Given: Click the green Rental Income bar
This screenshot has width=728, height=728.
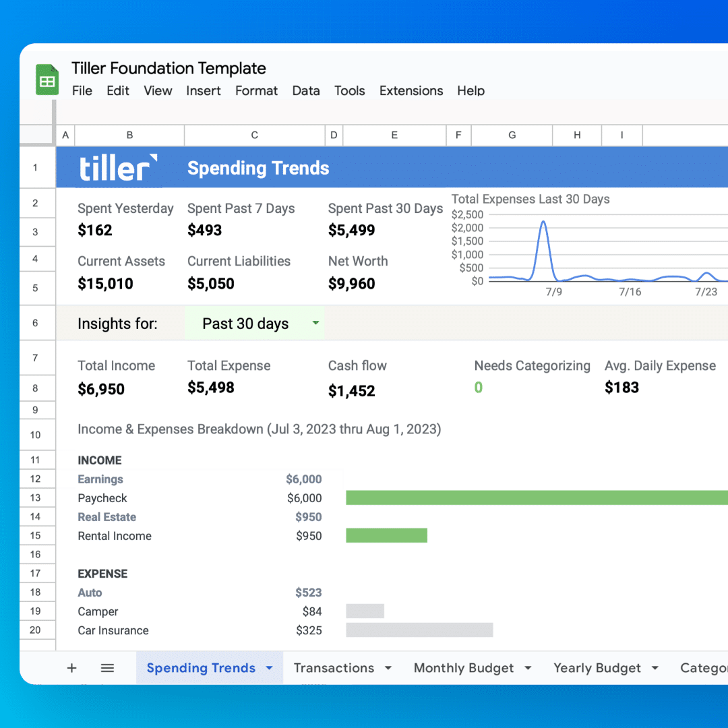Looking at the screenshot, I should coord(386,535).
